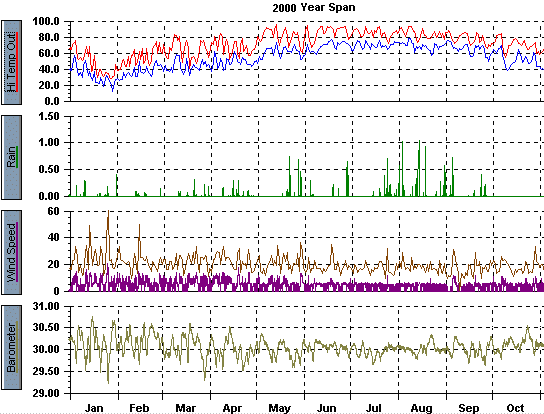Viewport: 544px width, 414px height.
Task: Select the Aug month label
Action: tap(422, 408)
